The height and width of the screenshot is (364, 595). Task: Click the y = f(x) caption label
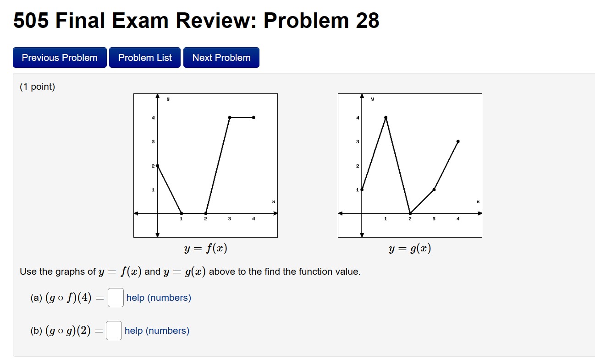(x=205, y=248)
